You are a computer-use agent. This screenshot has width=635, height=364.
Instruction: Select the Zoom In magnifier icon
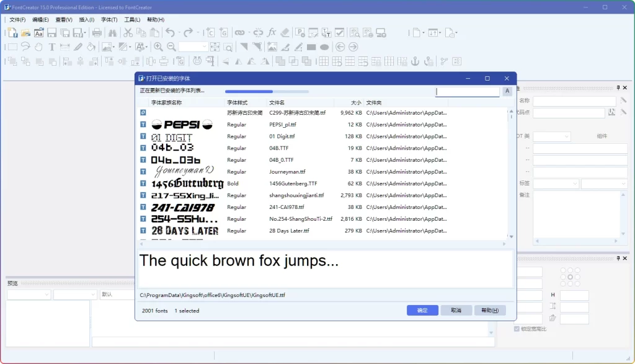[x=158, y=46]
